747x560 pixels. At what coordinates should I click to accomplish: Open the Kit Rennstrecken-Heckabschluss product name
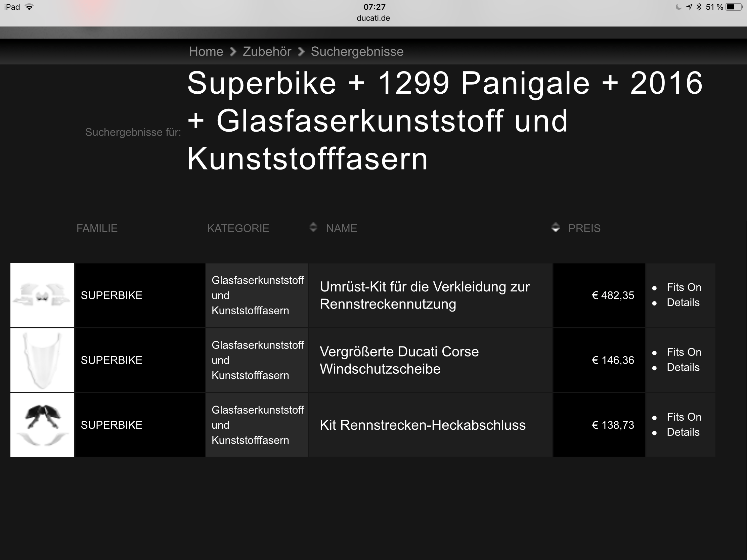coord(423,425)
